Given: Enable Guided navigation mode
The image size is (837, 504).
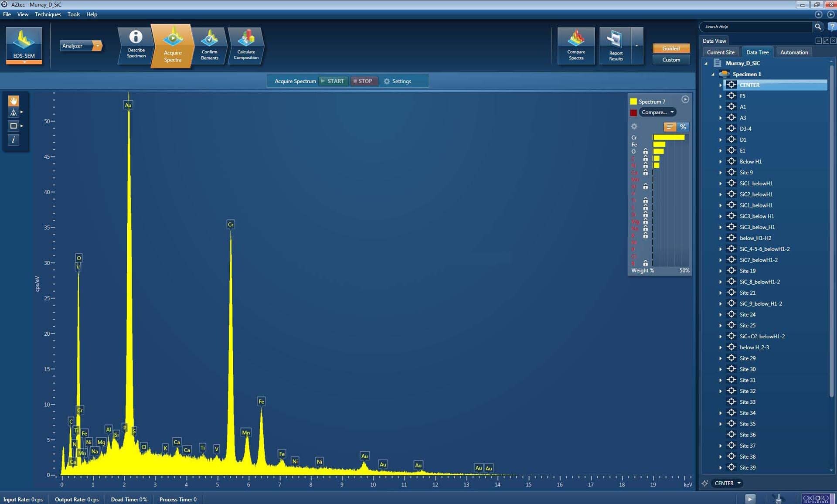Looking at the screenshot, I should point(671,48).
